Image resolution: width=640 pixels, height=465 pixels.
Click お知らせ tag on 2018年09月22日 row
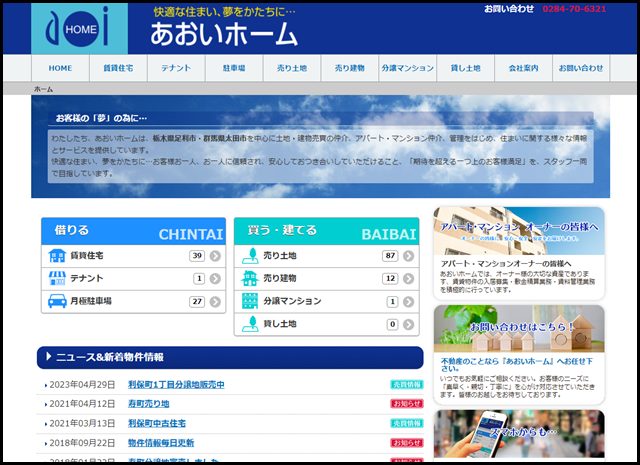(x=407, y=443)
